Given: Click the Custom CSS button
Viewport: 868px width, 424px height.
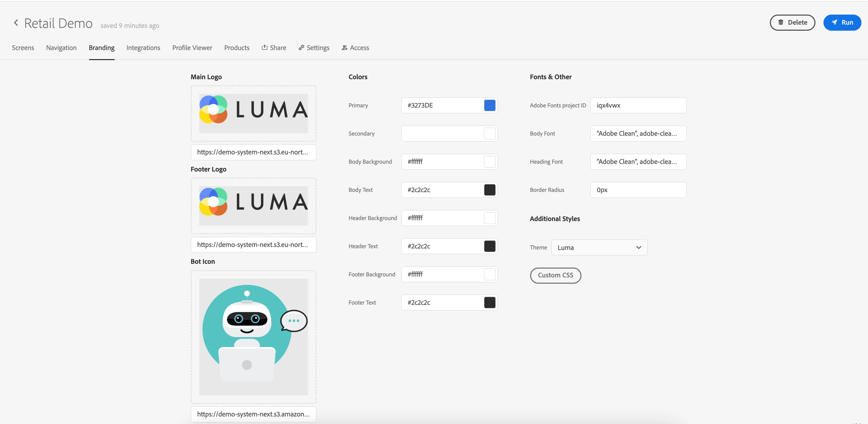Looking at the screenshot, I should tap(555, 275).
